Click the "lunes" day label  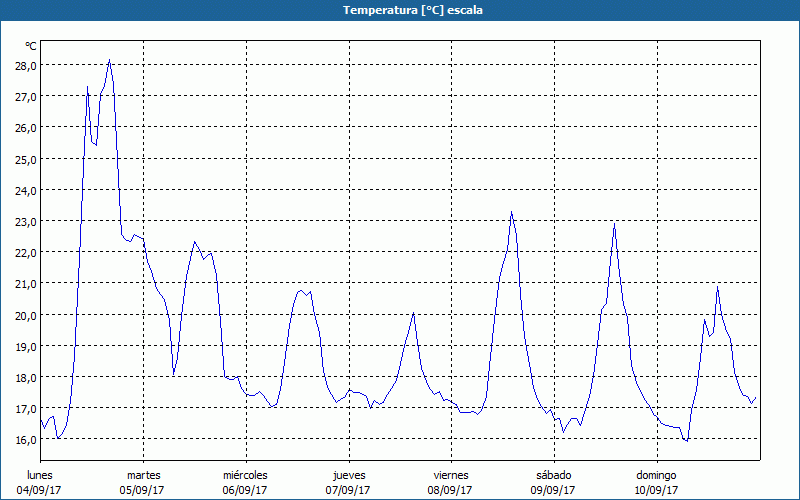[x=40, y=475]
